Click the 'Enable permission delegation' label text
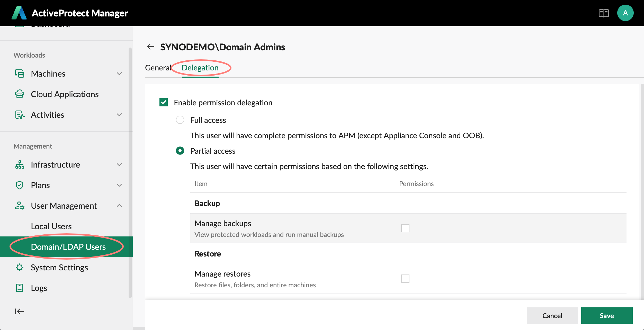644x330 pixels. pyautogui.click(x=223, y=103)
